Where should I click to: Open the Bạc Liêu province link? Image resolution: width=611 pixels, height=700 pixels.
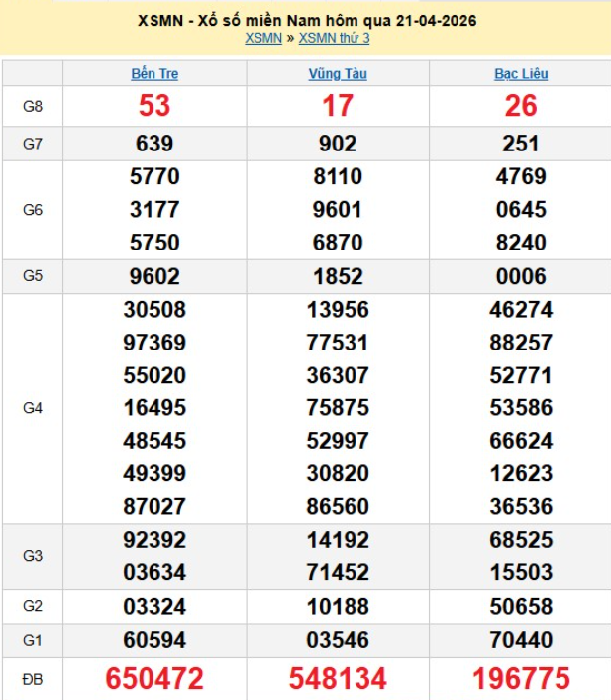point(521,73)
